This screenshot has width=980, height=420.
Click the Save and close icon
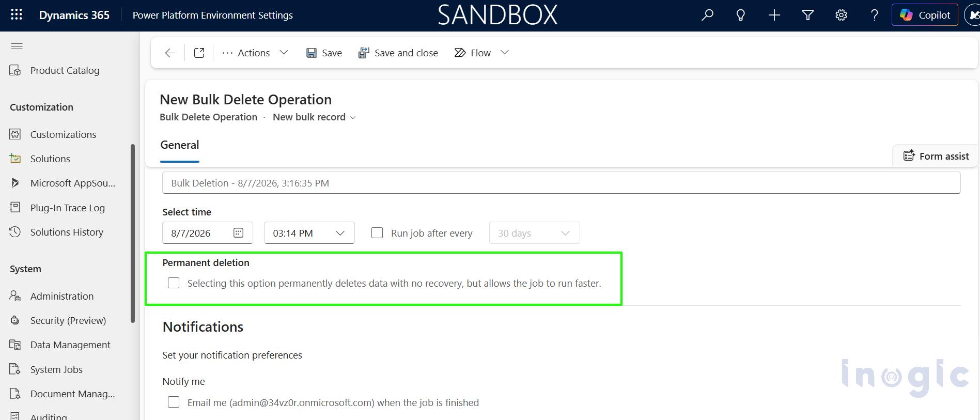(364, 53)
